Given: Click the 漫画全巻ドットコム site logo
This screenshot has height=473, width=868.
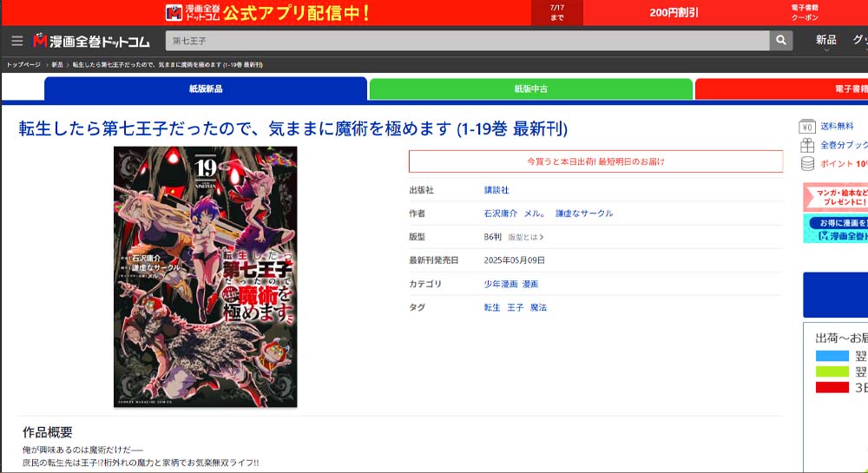Looking at the screenshot, I should (91, 41).
